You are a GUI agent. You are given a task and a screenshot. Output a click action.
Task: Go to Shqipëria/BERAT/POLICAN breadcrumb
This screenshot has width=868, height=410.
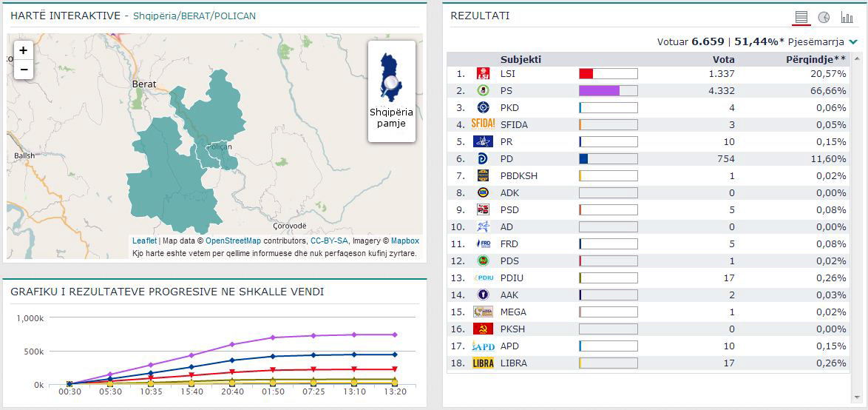coord(194,16)
